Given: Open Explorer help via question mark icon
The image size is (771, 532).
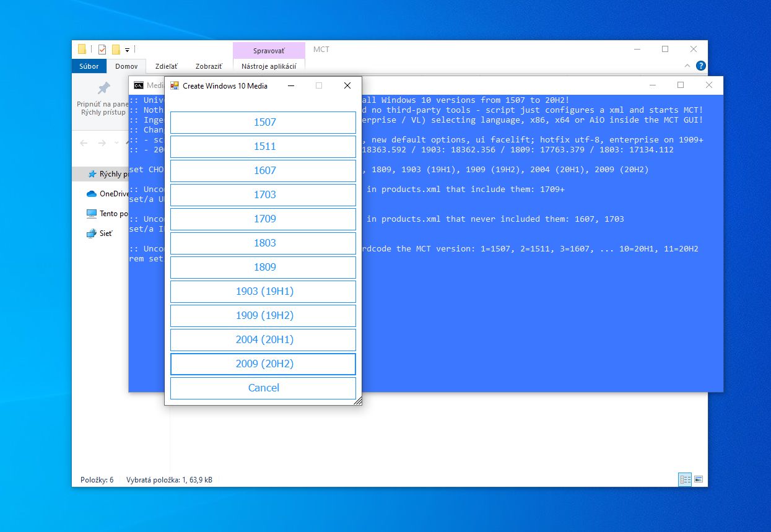Looking at the screenshot, I should [700, 66].
